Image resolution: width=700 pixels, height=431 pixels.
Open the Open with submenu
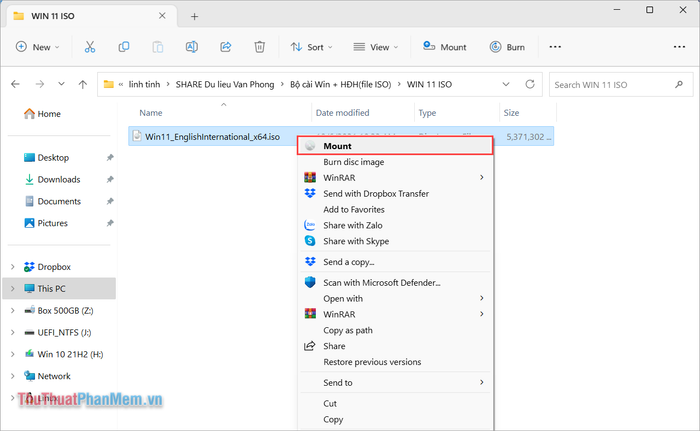click(x=396, y=298)
